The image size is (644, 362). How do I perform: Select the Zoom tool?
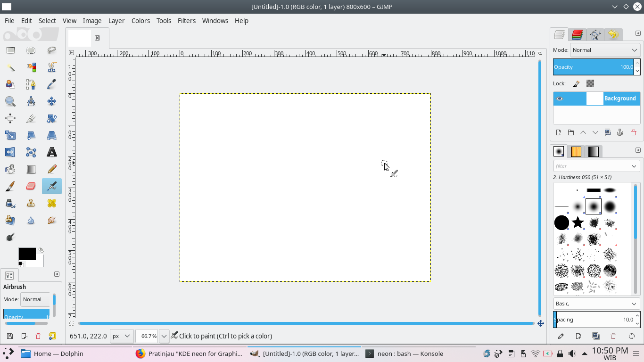coord(10,101)
